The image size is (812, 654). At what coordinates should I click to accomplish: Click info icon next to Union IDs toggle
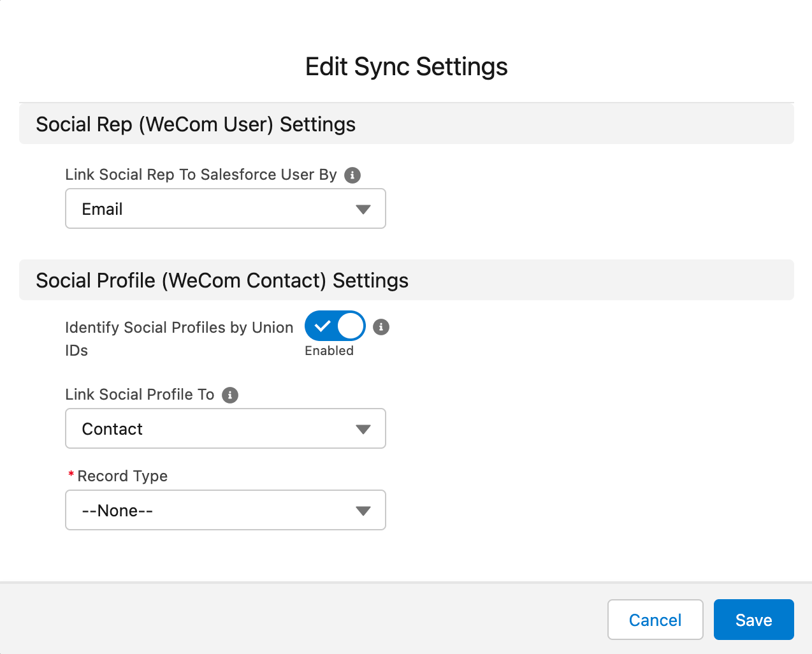click(381, 327)
